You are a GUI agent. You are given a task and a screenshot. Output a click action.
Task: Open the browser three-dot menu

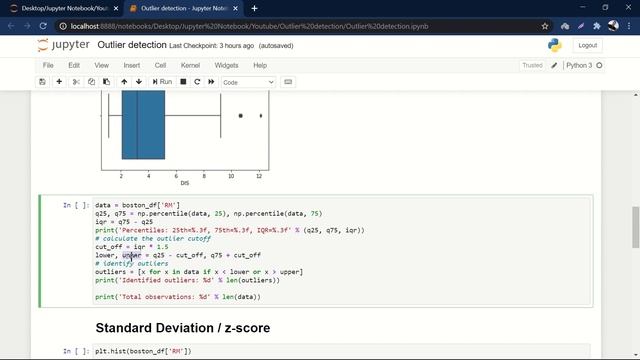point(629,26)
